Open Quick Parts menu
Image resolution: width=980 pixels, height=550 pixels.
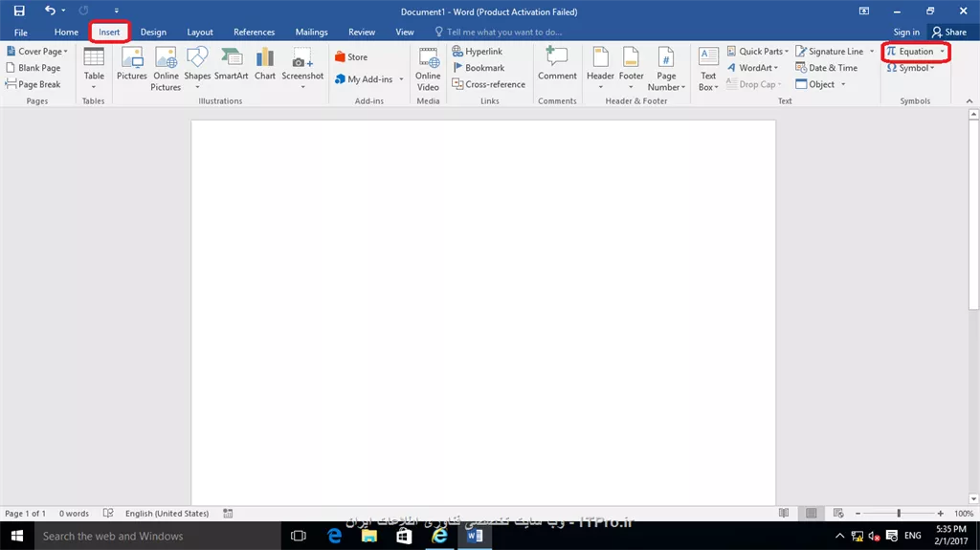[x=758, y=52]
